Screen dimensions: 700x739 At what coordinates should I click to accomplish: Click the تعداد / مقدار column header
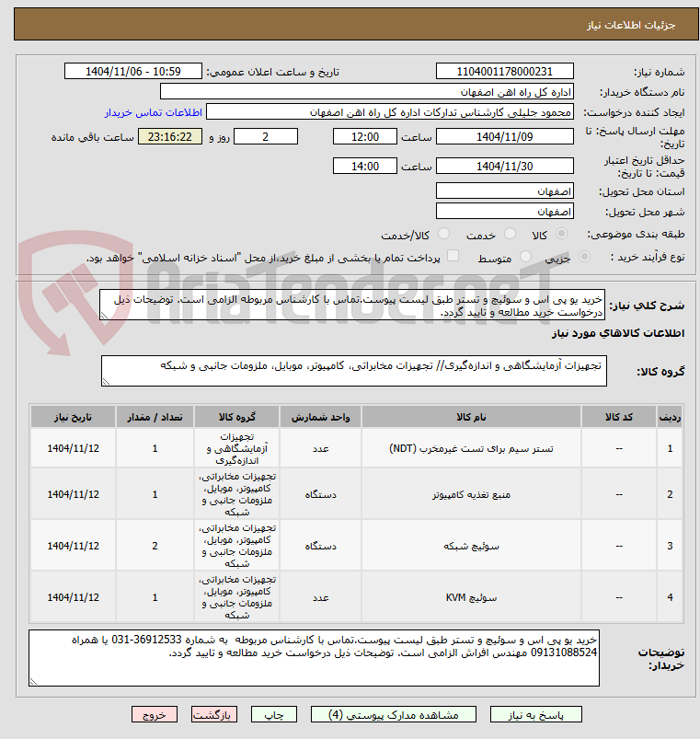pos(155,417)
